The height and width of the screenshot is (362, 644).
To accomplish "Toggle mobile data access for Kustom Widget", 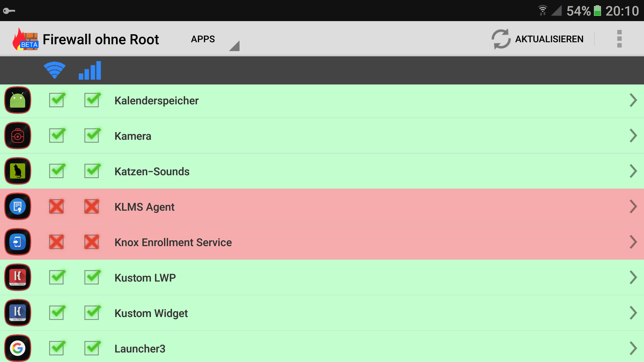I will click(x=92, y=312).
